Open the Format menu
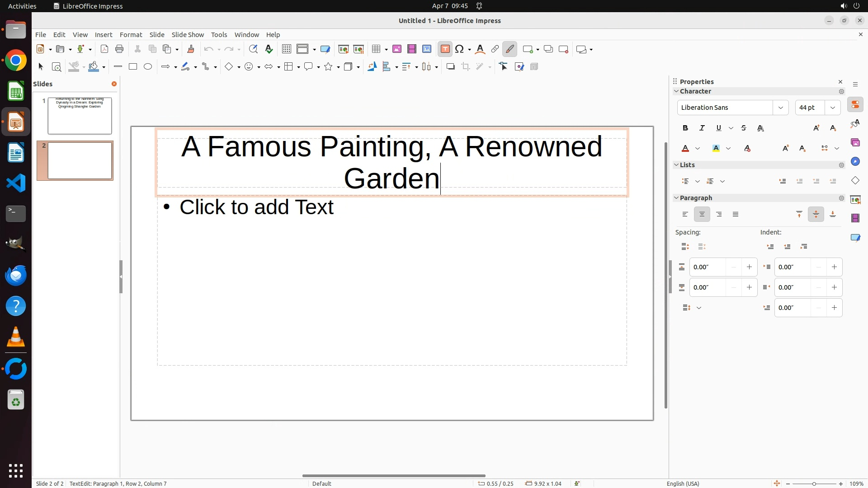The height and width of the screenshot is (488, 868). [x=131, y=35]
